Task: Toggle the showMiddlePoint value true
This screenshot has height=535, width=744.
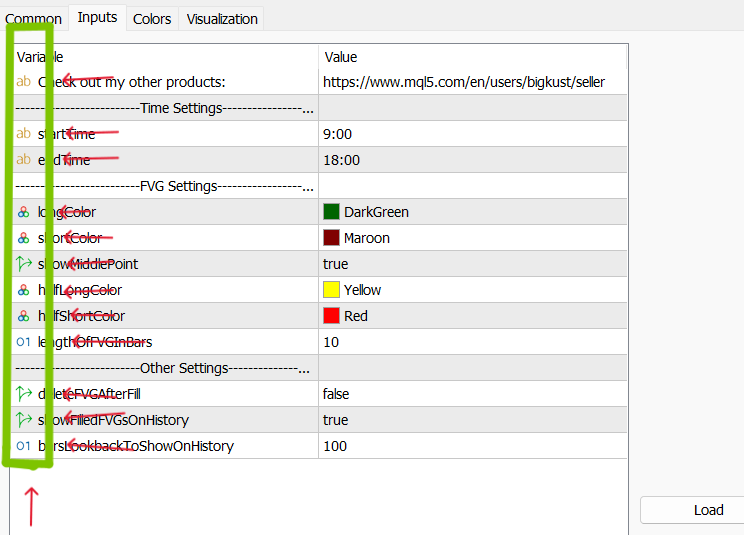Action: pyautogui.click(x=335, y=264)
